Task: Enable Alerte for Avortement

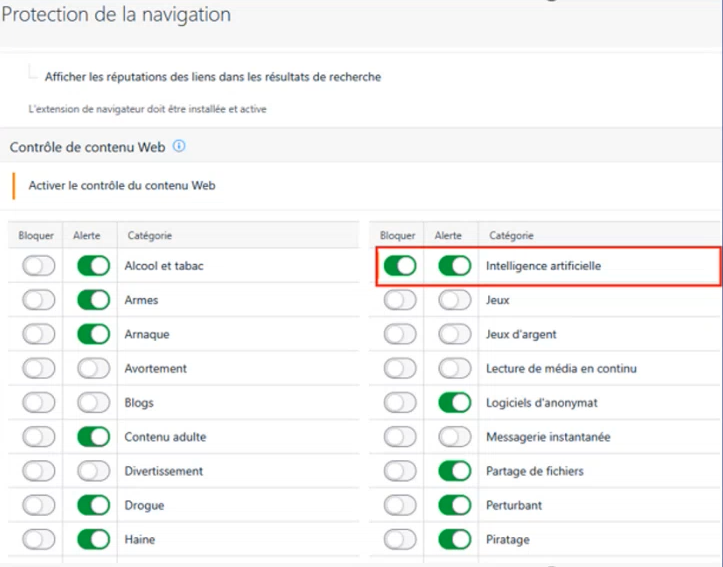Action: pyautogui.click(x=93, y=368)
